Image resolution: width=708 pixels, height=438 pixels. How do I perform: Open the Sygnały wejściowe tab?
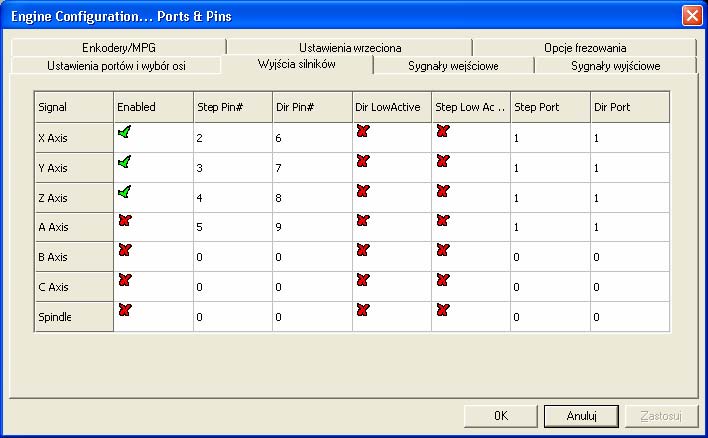453,66
